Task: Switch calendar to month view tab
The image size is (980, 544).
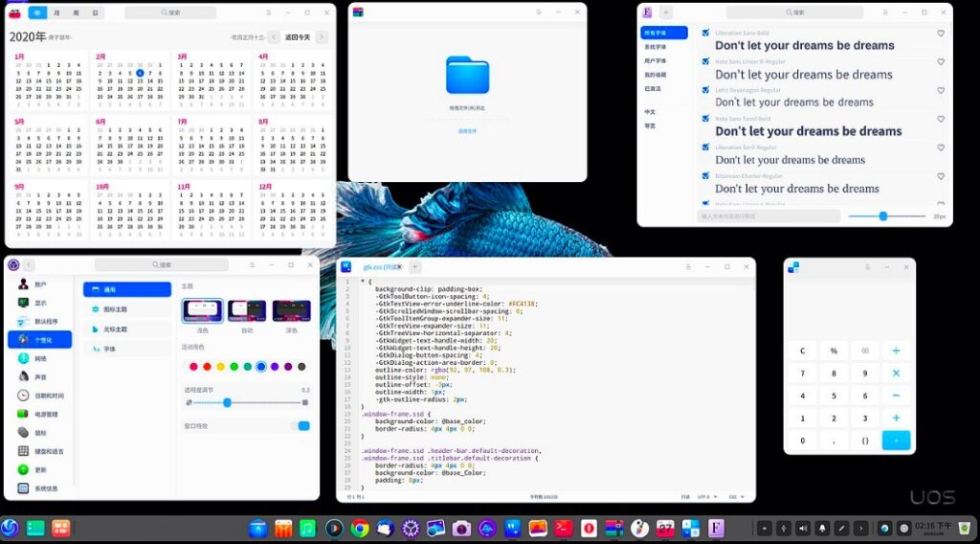Action: pyautogui.click(x=57, y=12)
